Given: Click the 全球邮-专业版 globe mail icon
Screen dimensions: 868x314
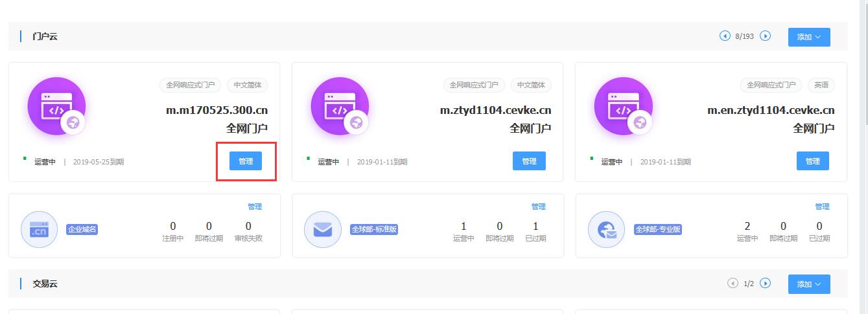Looking at the screenshot, I should 606,229.
